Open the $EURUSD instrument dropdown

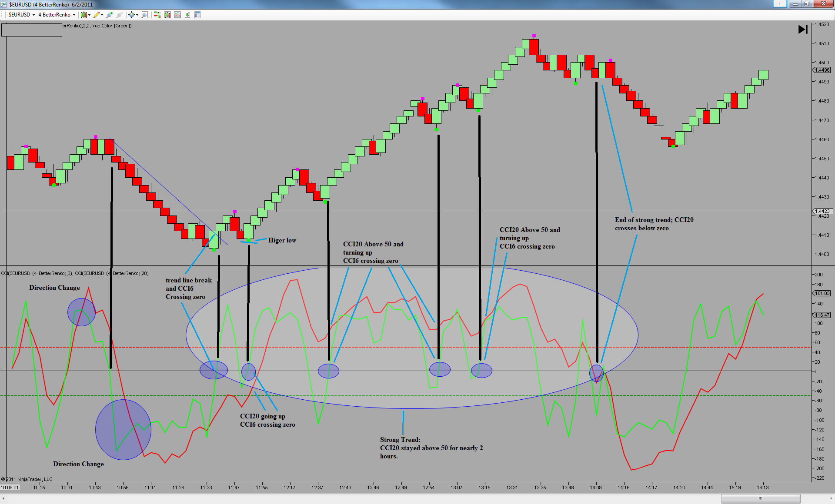tap(22, 15)
